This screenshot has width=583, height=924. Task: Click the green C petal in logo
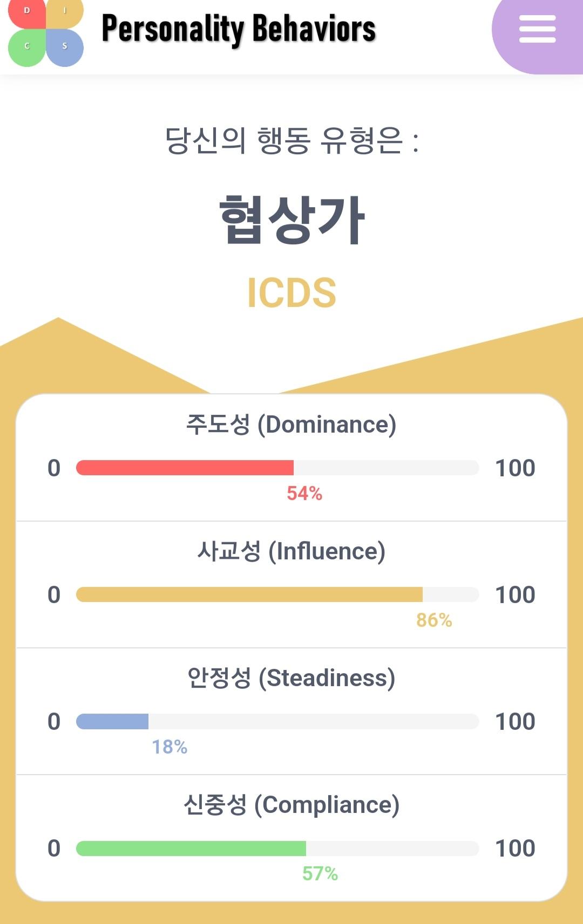pos(27,48)
